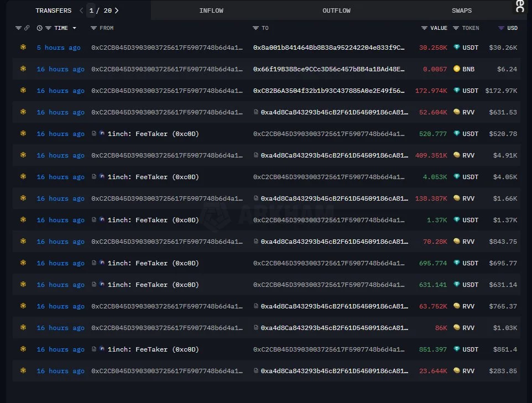Click the BNB token coin icon
The image size is (532, 403).
[x=456, y=69]
